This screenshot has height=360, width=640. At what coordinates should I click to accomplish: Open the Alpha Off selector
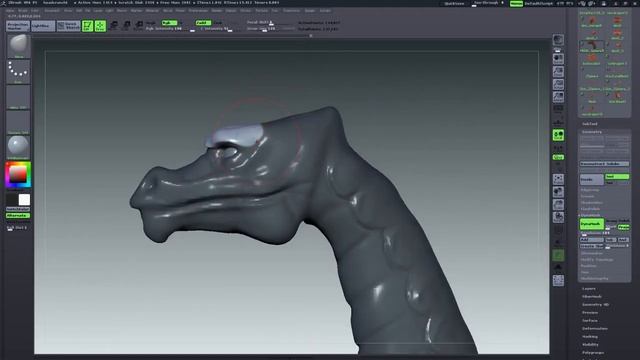pos(18,97)
